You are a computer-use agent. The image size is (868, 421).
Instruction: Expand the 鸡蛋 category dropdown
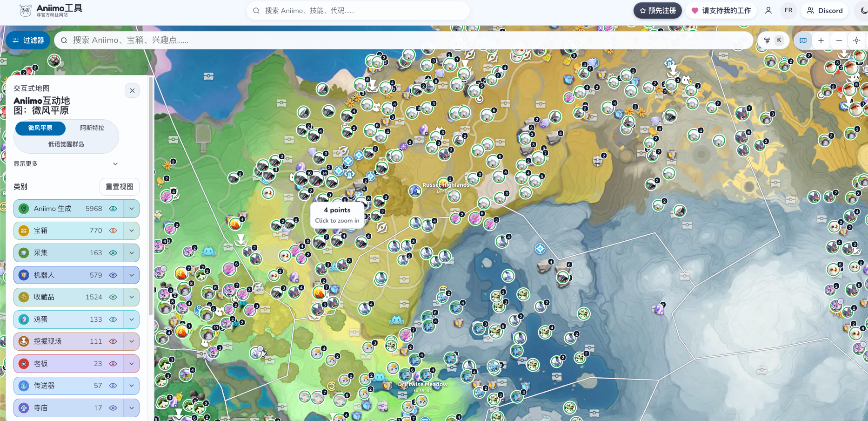click(132, 319)
